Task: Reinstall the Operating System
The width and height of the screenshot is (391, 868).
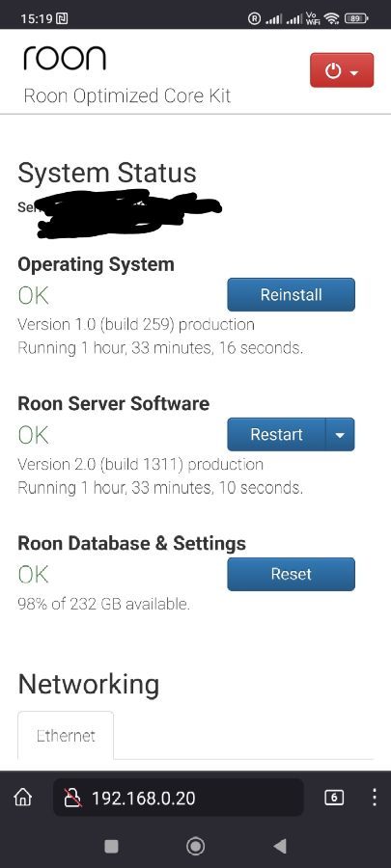Action: click(x=291, y=294)
